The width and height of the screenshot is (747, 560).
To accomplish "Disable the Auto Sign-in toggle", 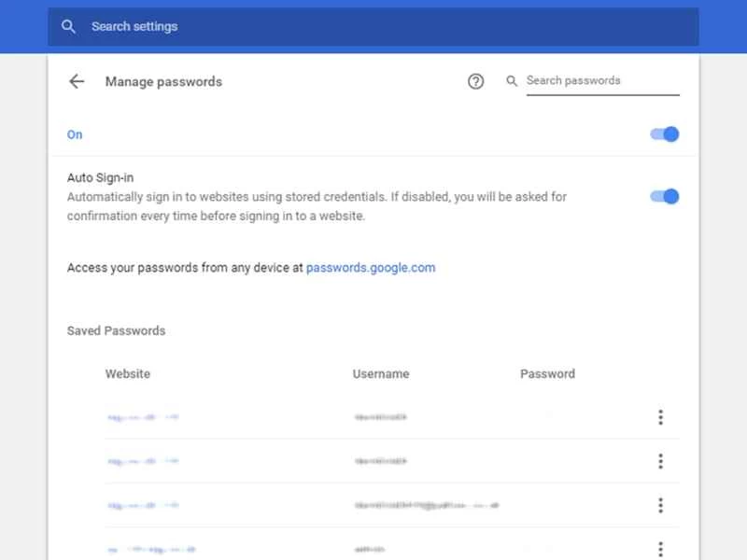I will pyautogui.click(x=663, y=196).
